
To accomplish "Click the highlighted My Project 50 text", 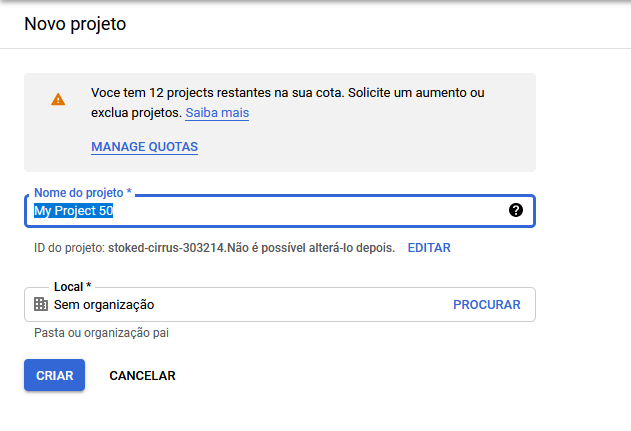I will [x=73, y=210].
